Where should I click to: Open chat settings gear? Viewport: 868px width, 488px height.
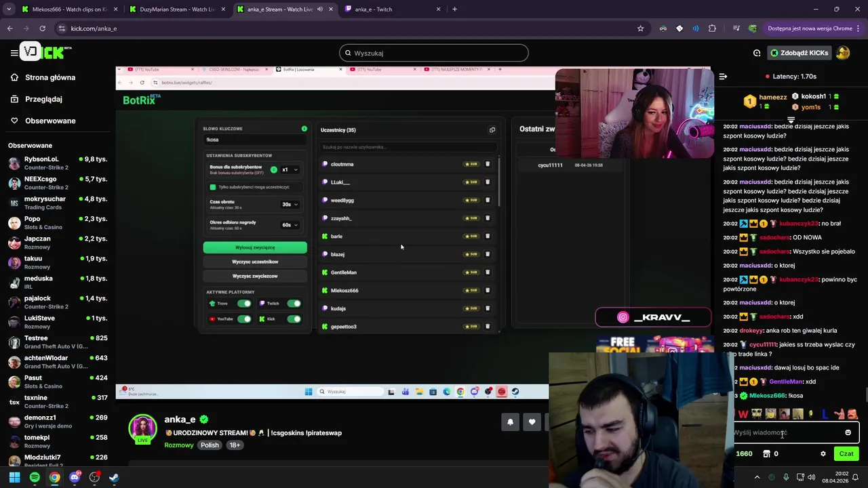pos(823,454)
